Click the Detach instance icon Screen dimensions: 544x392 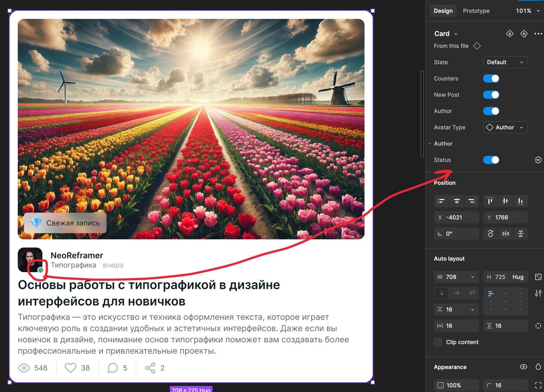(524, 34)
